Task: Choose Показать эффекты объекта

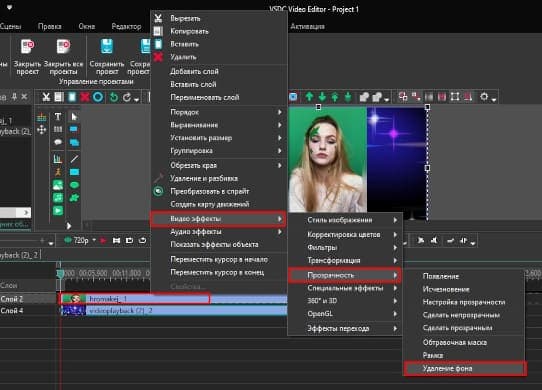Action: [219, 244]
